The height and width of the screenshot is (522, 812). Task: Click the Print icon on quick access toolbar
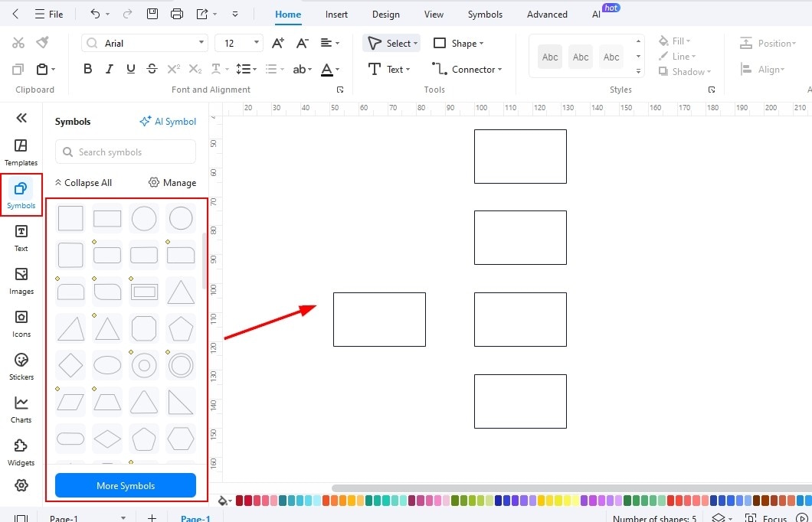(177, 14)
